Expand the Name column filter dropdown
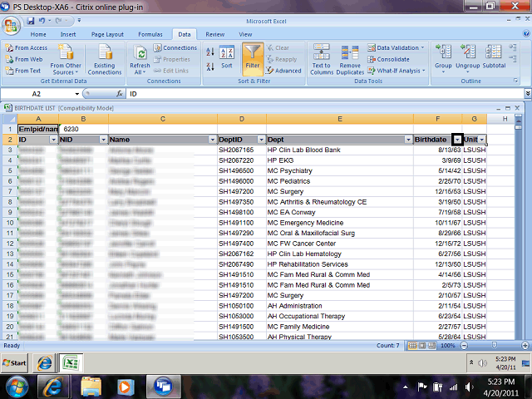 click(210, 140)
